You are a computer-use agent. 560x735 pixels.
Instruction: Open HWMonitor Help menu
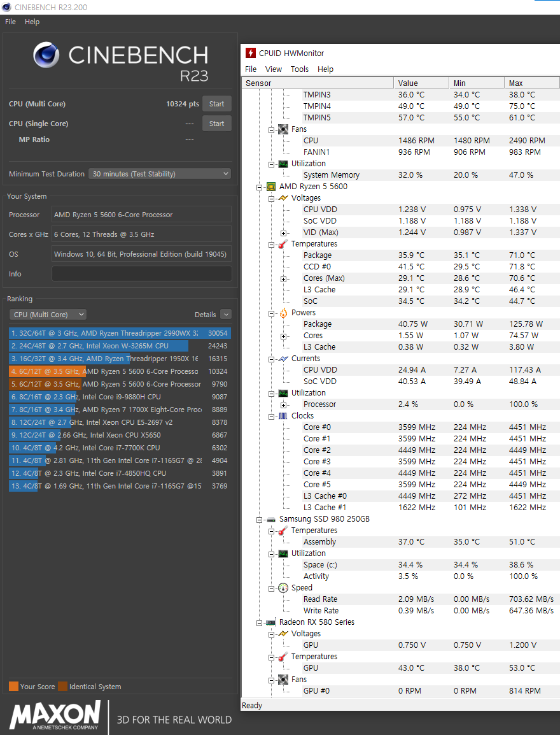(325, 69)
